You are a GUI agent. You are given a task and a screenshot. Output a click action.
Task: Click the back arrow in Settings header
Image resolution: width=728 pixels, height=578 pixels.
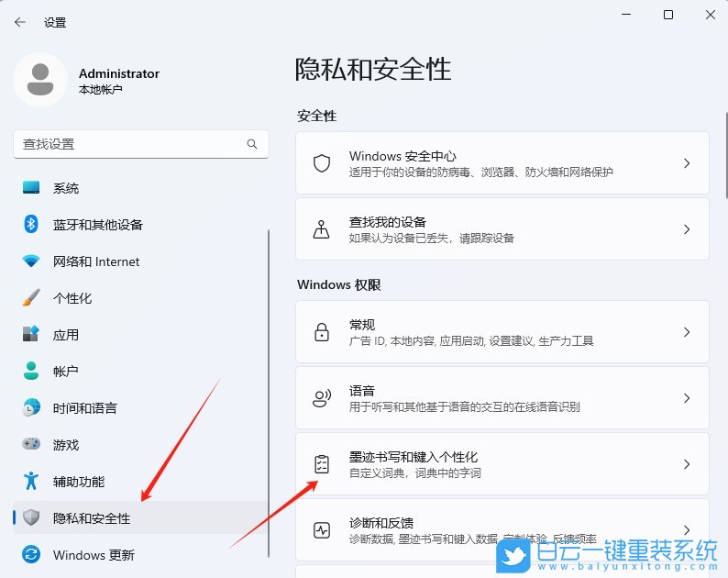point(20,22)
